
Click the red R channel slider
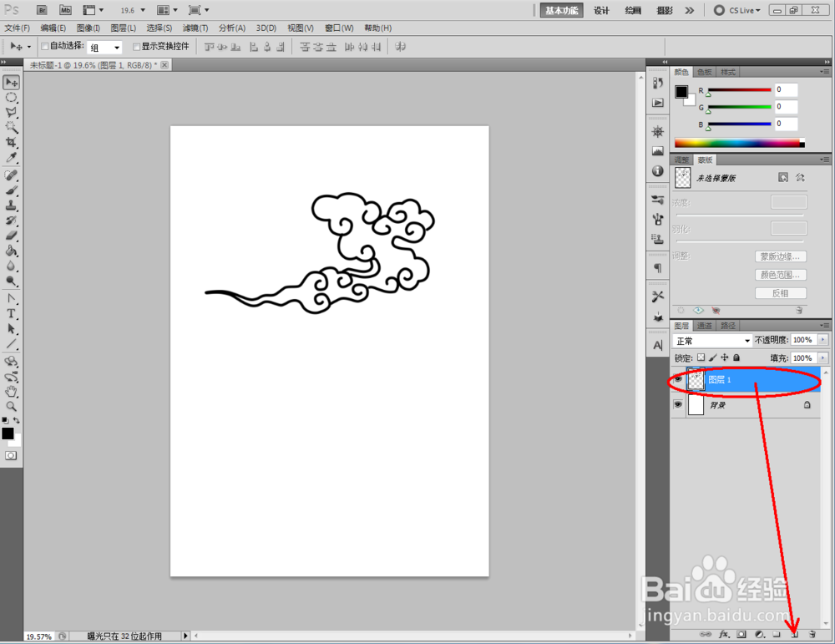(x=739, y=90)
